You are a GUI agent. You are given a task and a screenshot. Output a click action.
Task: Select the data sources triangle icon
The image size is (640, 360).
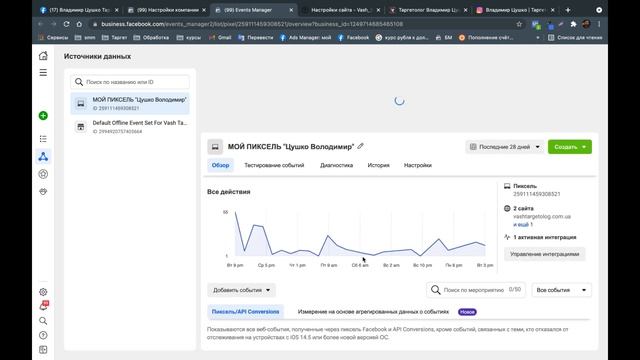click(x=43, y=157)
